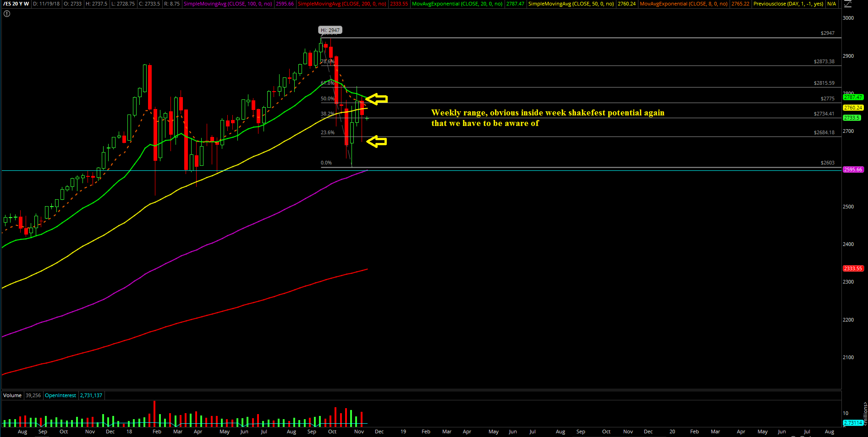Click the red 2333.55 price bubble
This screenshot has height=437, width=868.
[x=853, y=268]
